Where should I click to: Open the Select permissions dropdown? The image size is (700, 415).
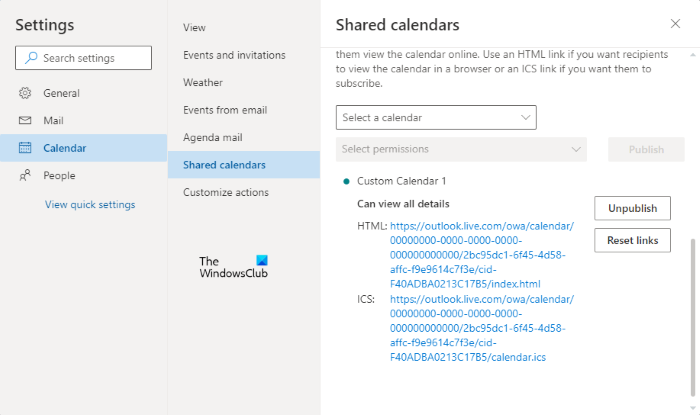tap(461, 149)
